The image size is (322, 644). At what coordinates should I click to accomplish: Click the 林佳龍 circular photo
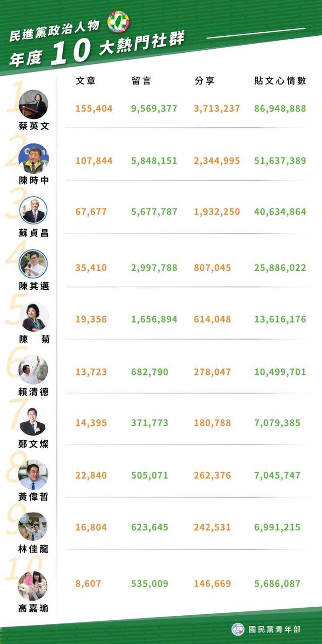coord(33,526)
